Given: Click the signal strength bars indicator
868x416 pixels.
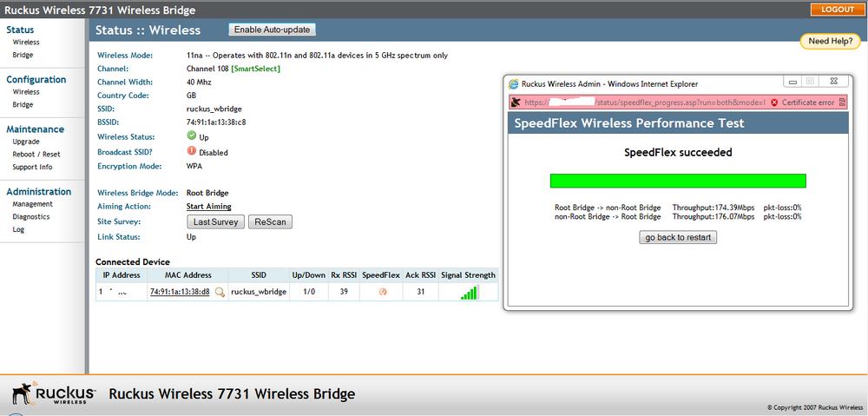Looking at the screenshot, I should [x=470, y=293].
